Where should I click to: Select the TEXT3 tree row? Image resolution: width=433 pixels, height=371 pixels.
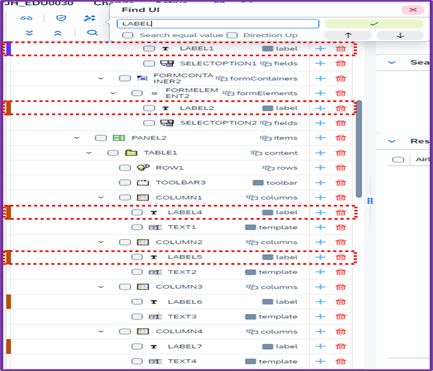click(180, 317)
